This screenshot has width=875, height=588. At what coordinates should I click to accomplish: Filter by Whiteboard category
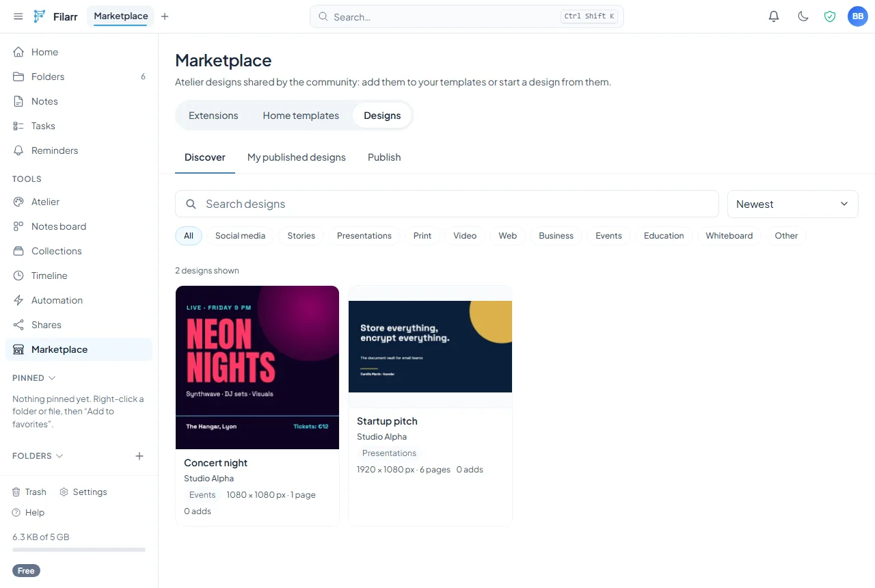pos(729,236)
